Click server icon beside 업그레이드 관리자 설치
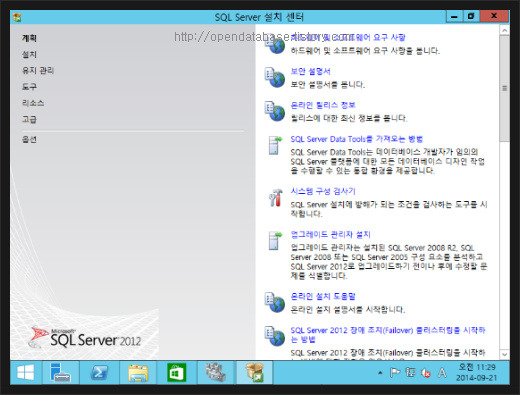Screen dimensions: 520x395 tap(275, 241)
